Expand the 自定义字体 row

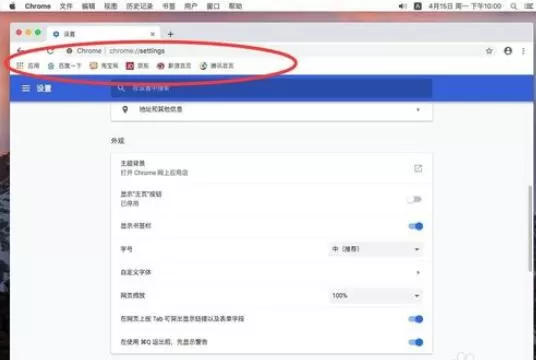(271, 272)
